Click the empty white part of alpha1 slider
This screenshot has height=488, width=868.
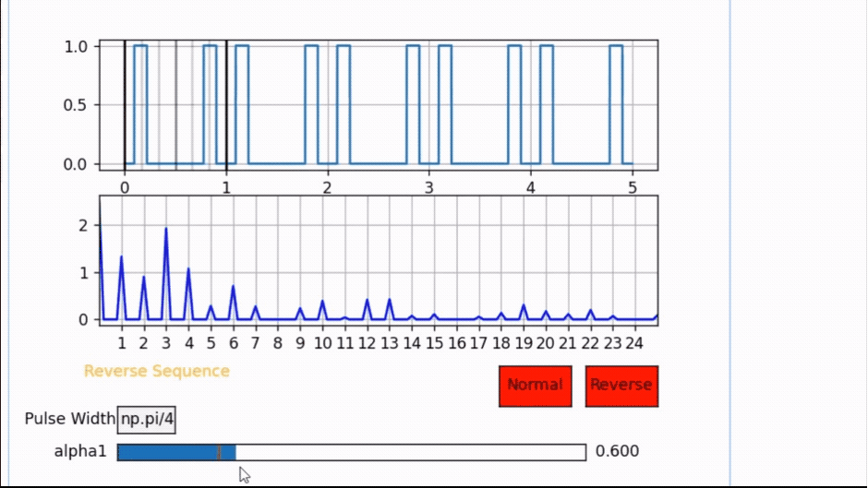410,452
